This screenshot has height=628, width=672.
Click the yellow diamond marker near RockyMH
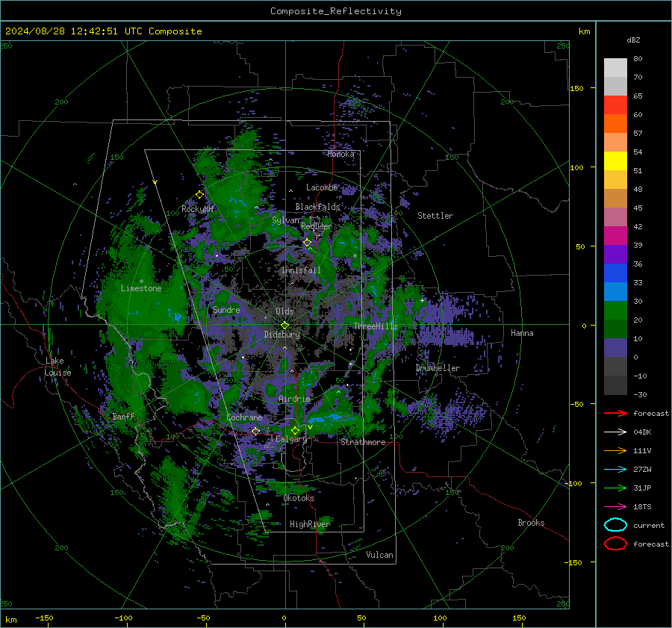click(199, 195)
